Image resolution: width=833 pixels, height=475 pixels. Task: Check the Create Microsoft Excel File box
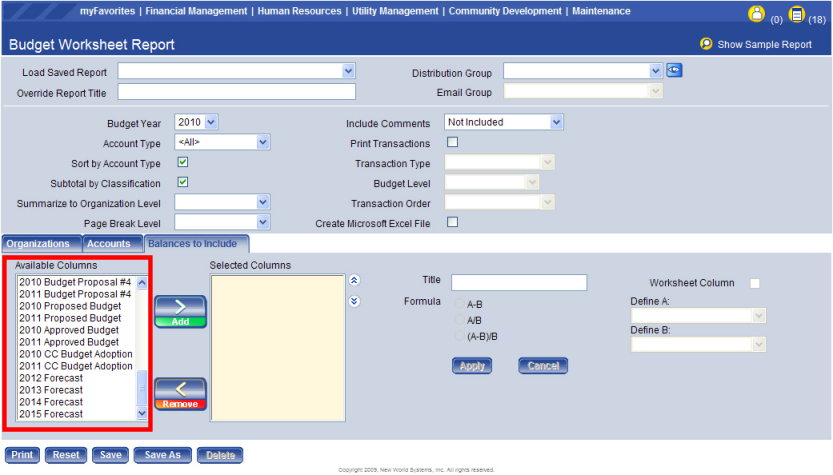coord(452,222)
